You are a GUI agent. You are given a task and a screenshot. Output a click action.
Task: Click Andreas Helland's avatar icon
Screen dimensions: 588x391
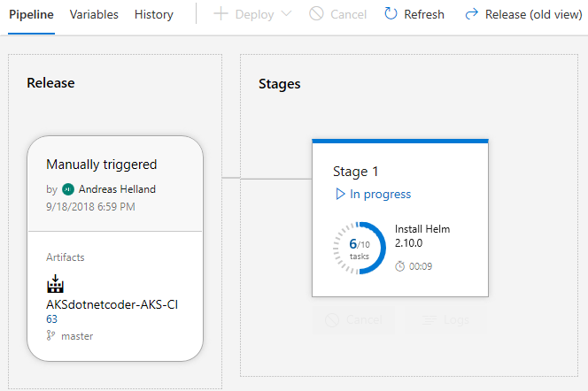[68, 189]
